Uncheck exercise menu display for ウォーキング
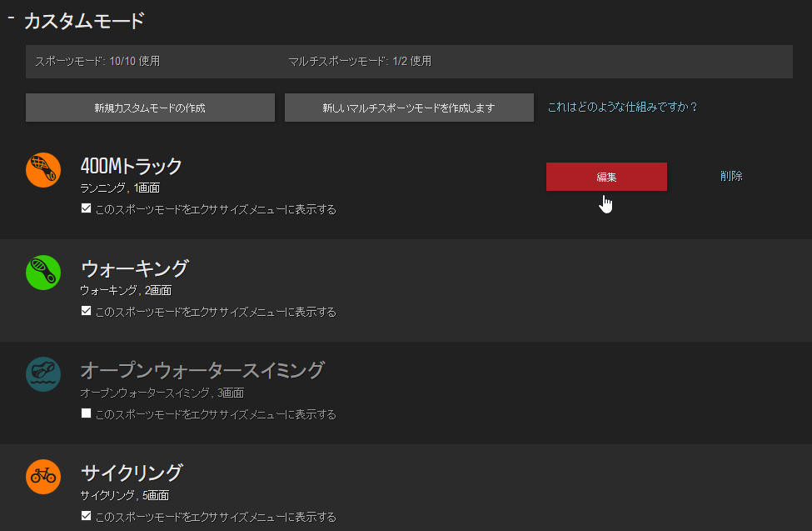812x531 pixels. click(86, 311)
